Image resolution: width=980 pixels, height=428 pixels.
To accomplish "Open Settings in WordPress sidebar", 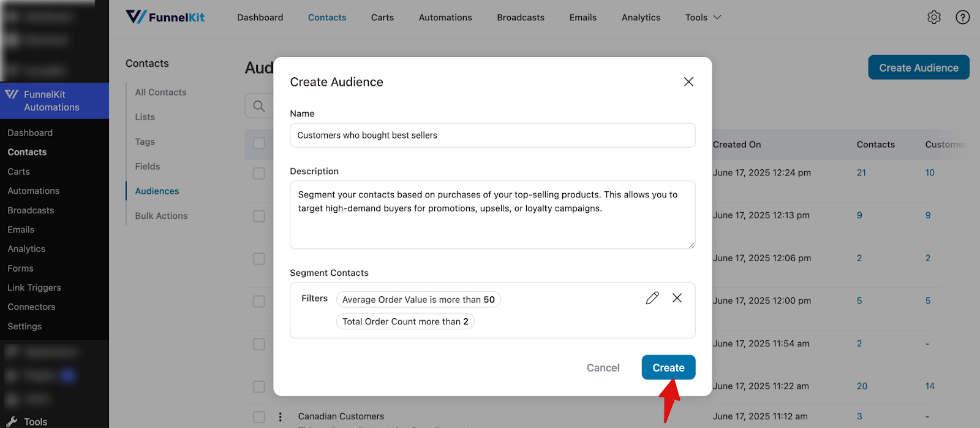I will [x=24, y=326].
